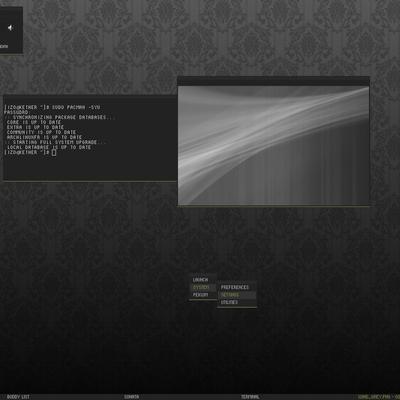Open the Pekwm submenu entry
The height and width of the screenshot is (400, 400).
click(200, 295)
